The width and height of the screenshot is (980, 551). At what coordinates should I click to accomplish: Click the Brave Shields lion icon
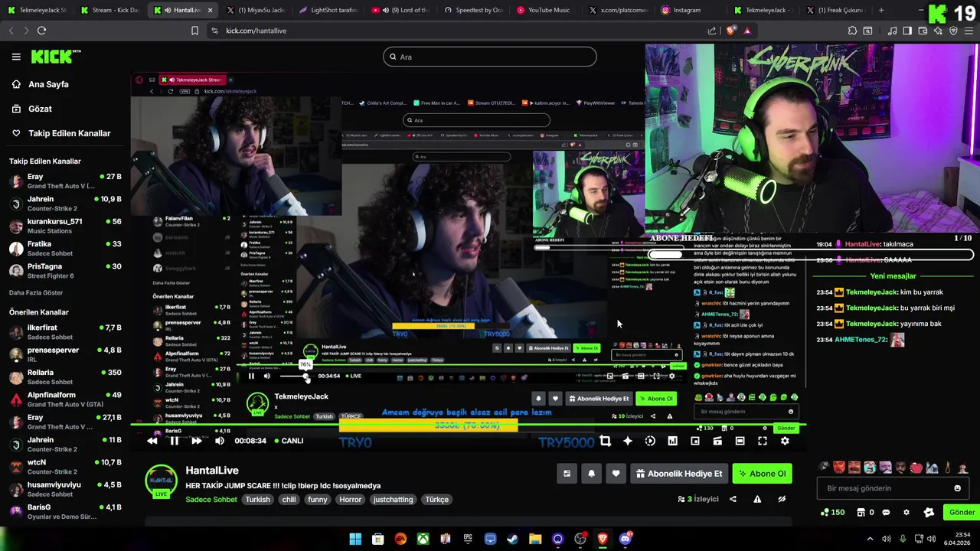click(x=730, y=31)
